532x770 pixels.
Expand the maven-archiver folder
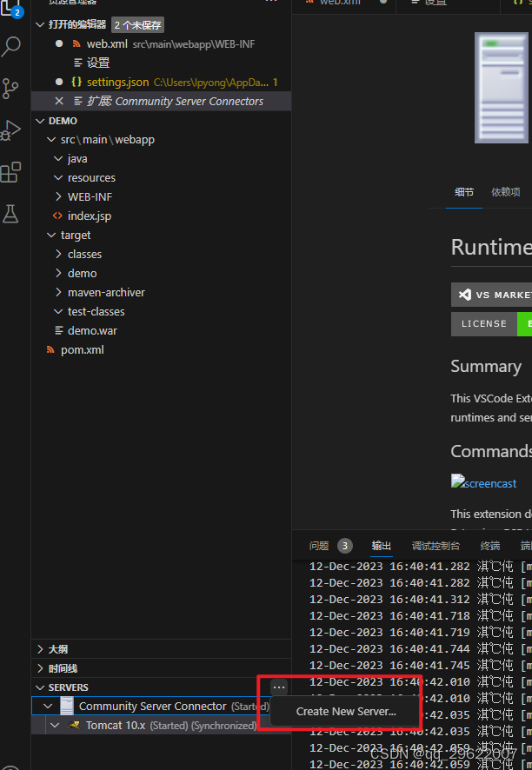[58, 292]
